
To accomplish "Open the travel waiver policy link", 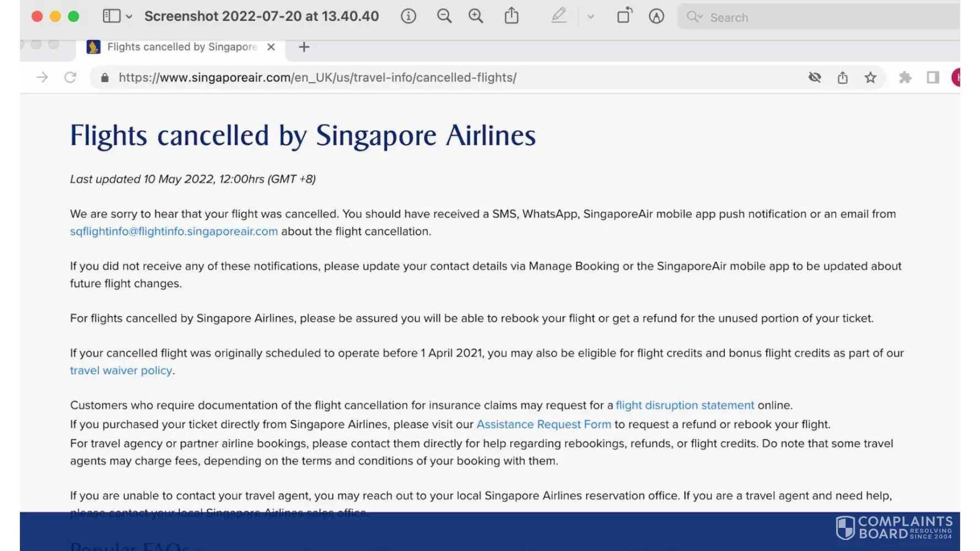I will [x=121, y=371].
